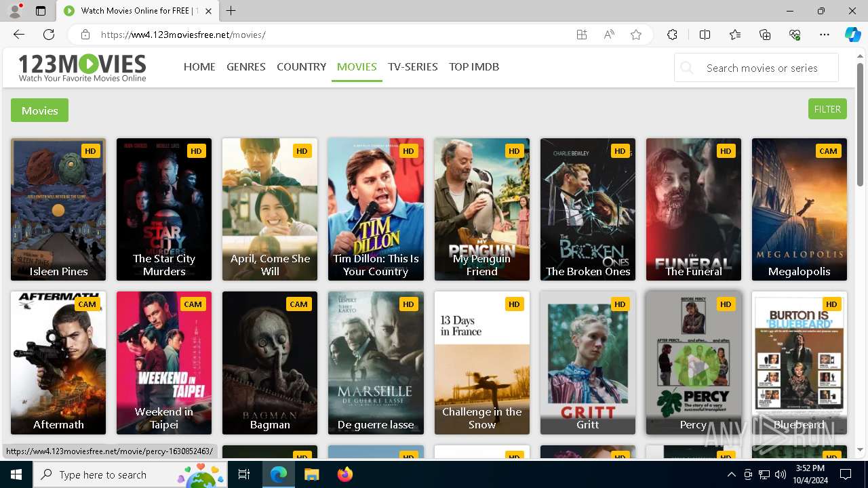Open The Funeral movie poster
The height and width of the screenshot is (488, 868).
click(x=694, y=209)
